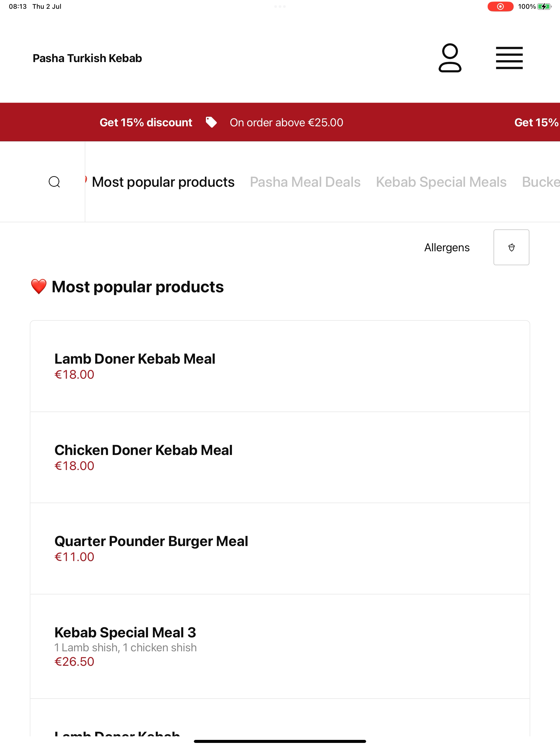
Task: Click the €26.50 price
Action: point(74,662)
